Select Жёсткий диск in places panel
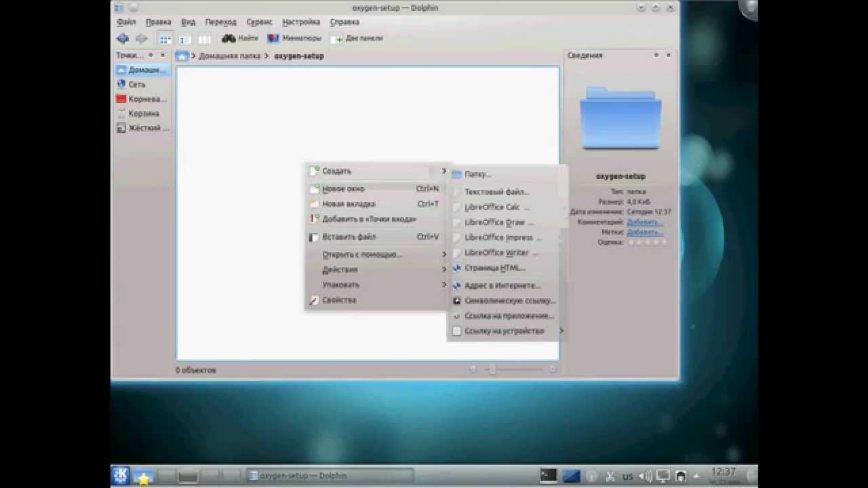The image size is (868, 488). (x=142, y=128)
